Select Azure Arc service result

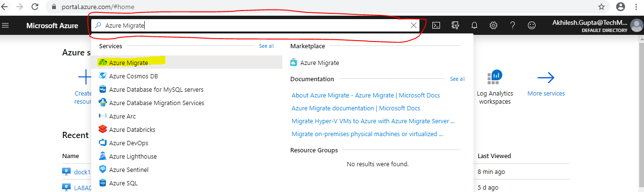(187, 116)
